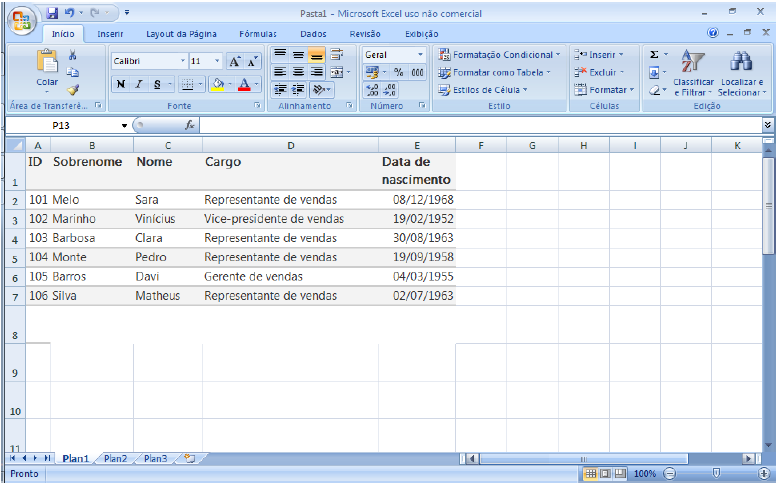Open the Calibri font name dropdown

(x=182, y=61)
